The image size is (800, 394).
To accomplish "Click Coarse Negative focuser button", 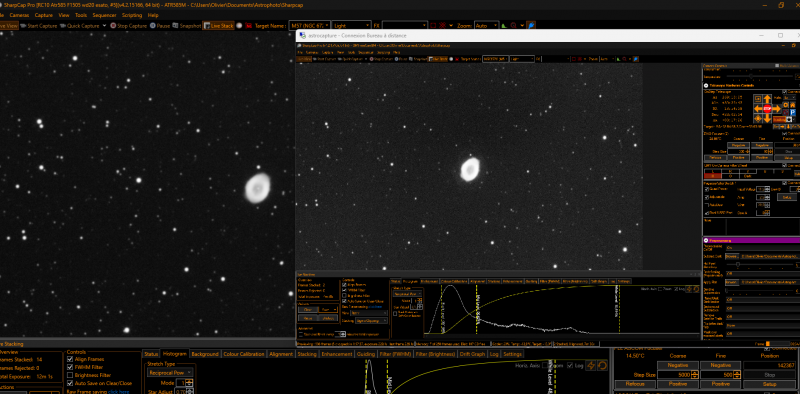I will point(678,365).
